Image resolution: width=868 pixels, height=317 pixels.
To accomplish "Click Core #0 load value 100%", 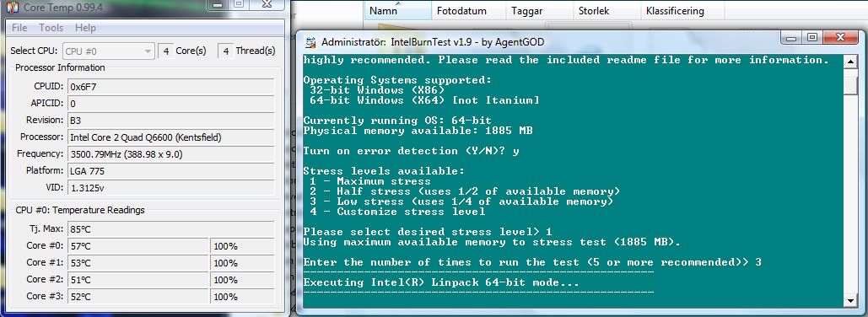I will coord(242,246).
